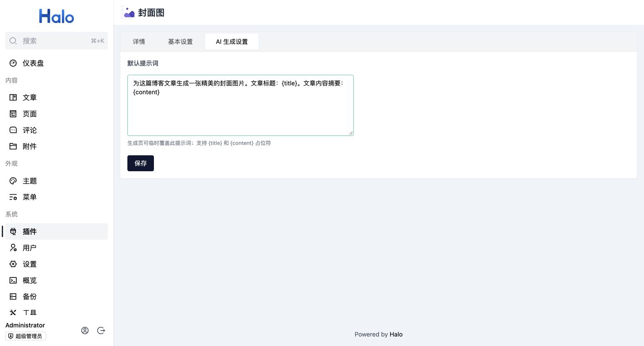
Task: Click the backup icon beside 备份
Action: pyautogui.click(x=13, y=297)
